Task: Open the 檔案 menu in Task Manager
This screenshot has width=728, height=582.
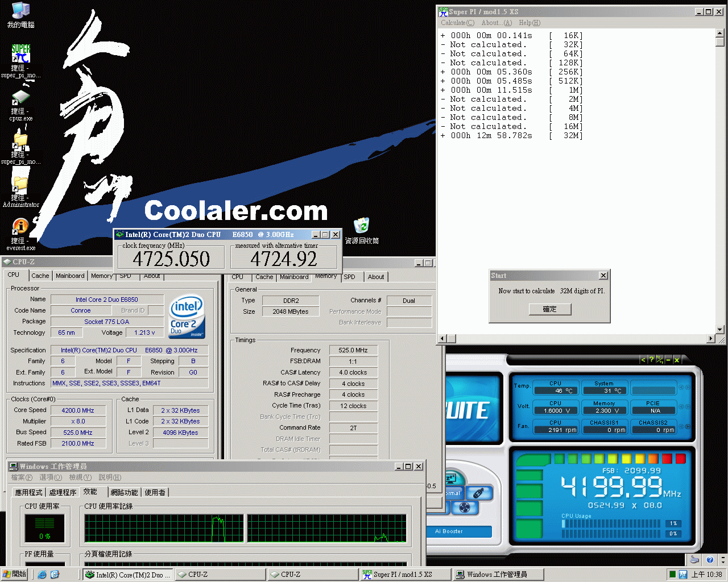Action: (22, 477)
